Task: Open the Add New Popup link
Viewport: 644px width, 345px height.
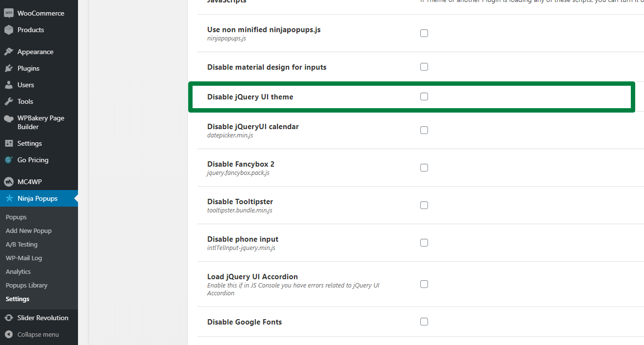Action: (x=28, y=230)
